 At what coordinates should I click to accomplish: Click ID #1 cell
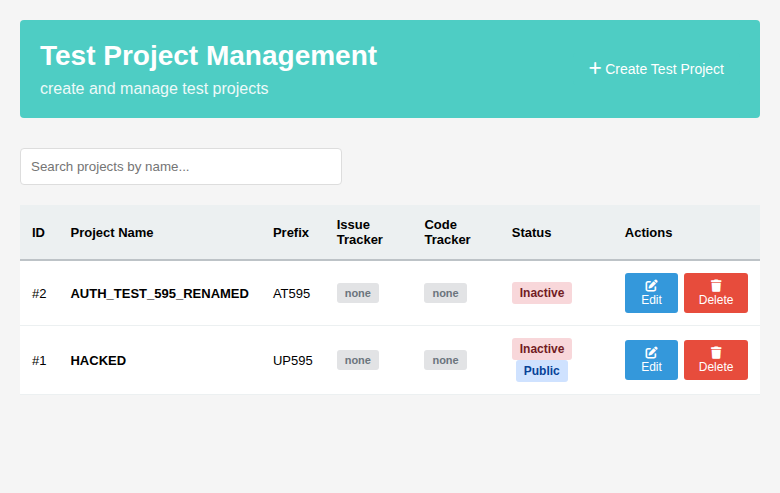[x=39, y=361]
